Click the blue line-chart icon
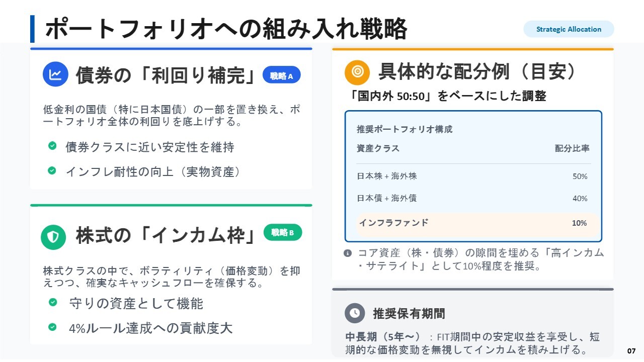The image size is (644, 362). (55, 74)
